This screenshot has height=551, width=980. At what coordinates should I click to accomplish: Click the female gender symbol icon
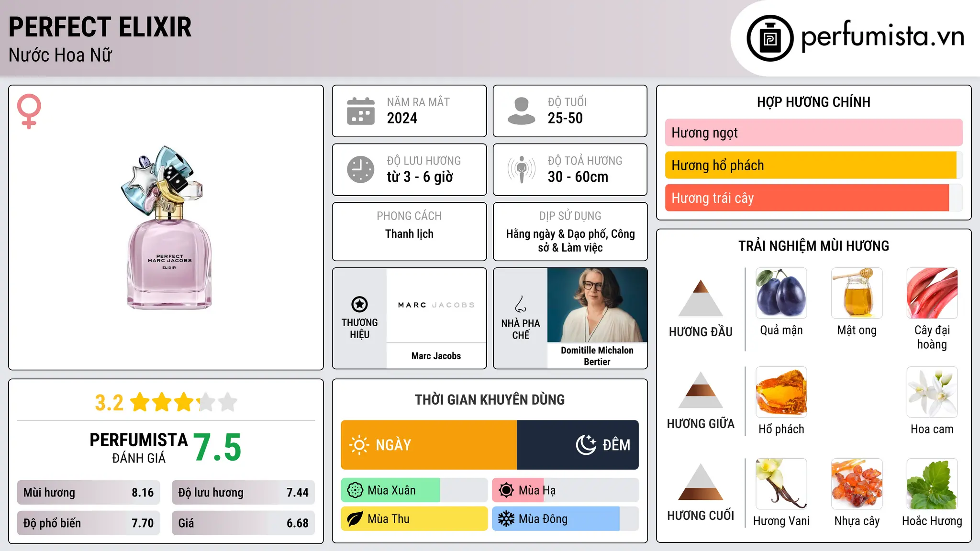coord(29,111)
